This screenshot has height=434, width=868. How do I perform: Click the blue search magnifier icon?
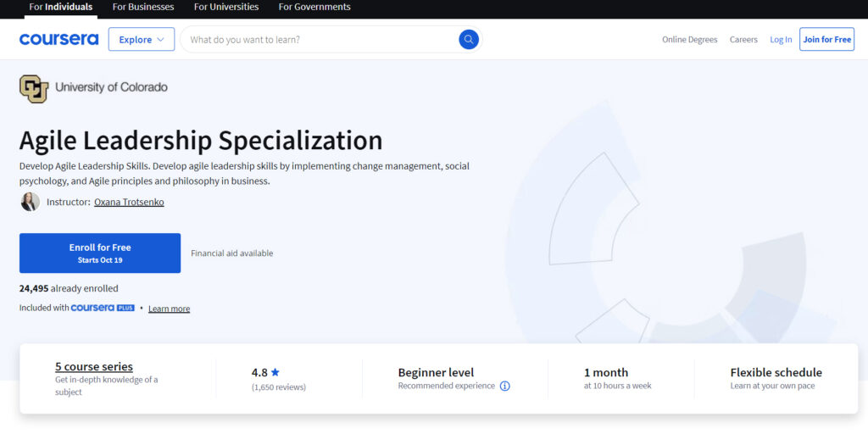[469, 40]
